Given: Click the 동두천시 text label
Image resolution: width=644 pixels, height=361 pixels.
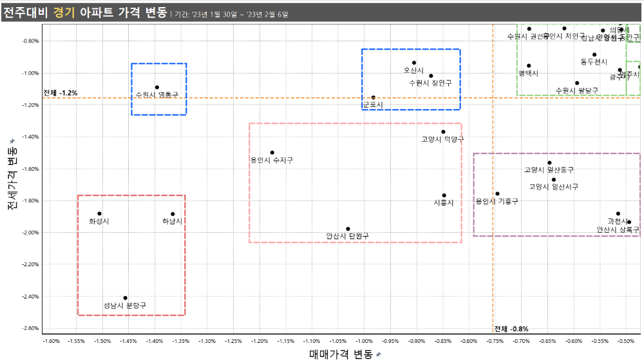Looking at the screenshot, I should click(594, 62).
